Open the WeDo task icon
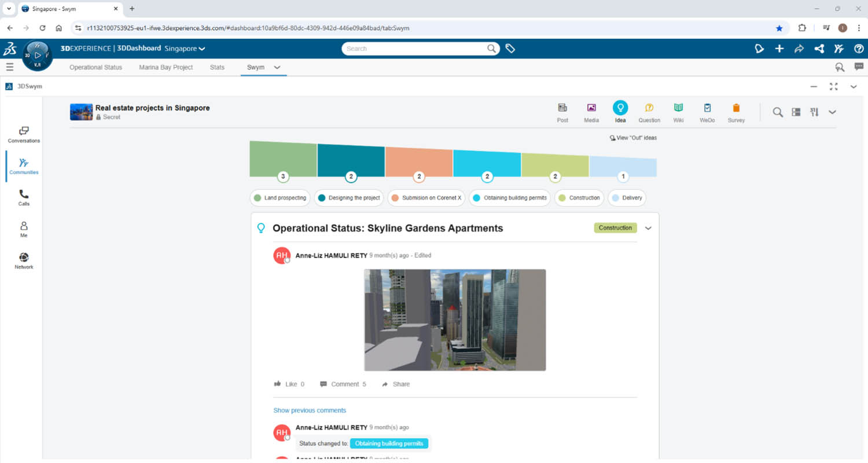This screenshot has width=868, height=463. (707, 112)
